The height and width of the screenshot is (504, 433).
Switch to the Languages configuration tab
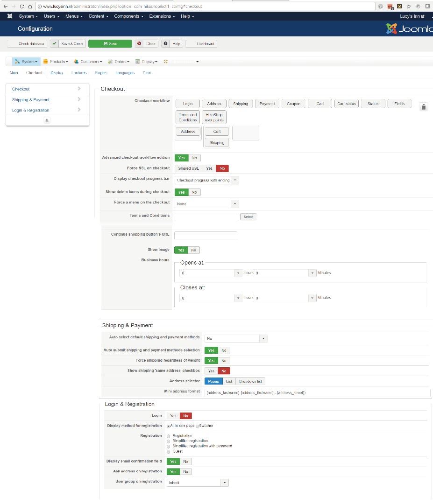point(125,73)
